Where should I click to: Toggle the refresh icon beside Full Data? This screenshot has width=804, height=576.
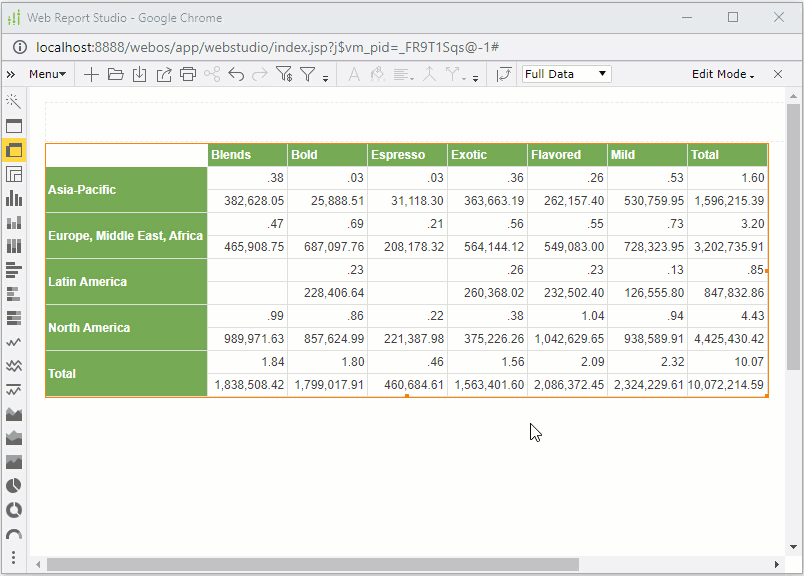click(x=503, y=74)
